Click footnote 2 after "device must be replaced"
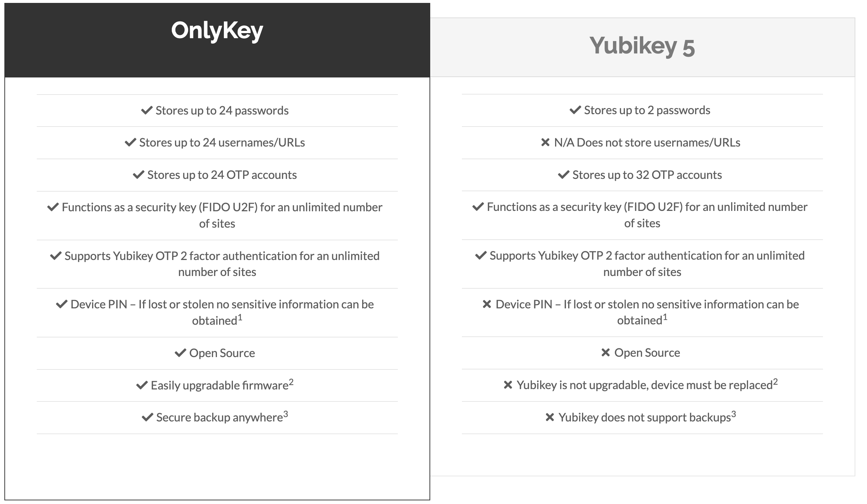Image resolution: width=867 pixels, height=504 pixels. pos(775,381)
